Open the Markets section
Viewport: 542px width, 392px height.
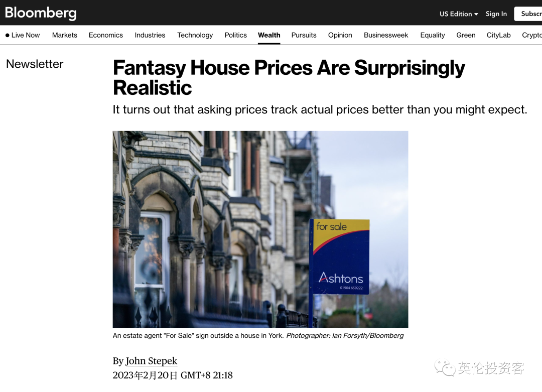pos(65,35)
